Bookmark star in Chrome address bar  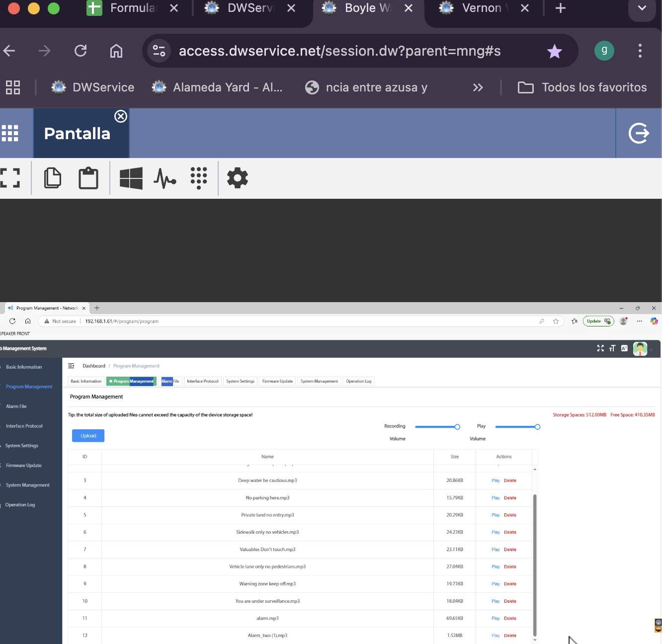pyautogui.click(x=555, y=51)
